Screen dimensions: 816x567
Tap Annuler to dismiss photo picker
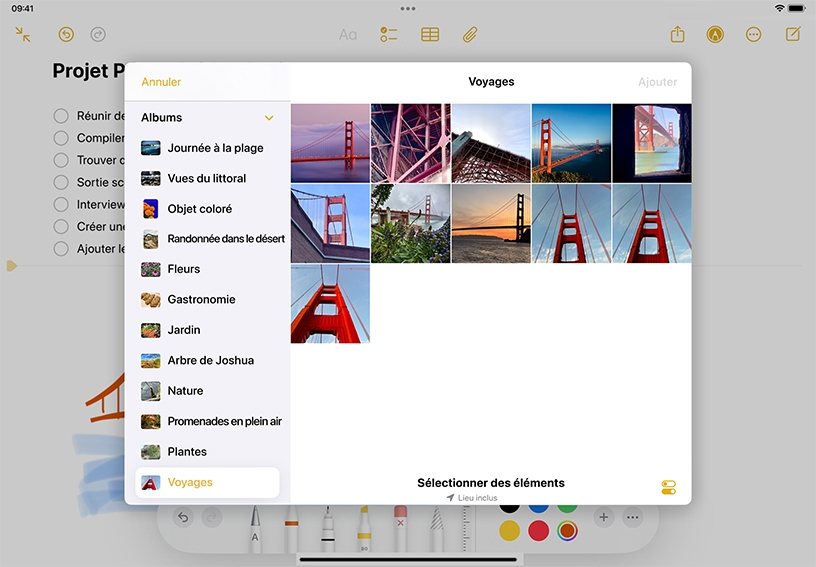pos(161,82)
